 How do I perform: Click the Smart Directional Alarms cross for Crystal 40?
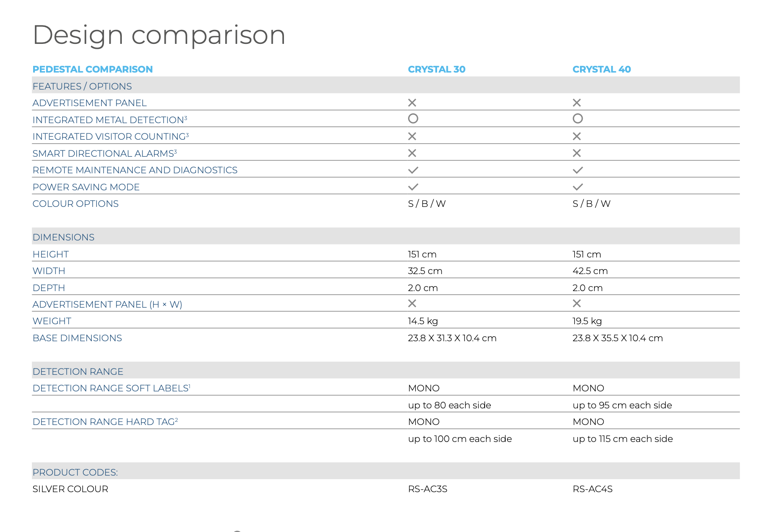(577, 153)
